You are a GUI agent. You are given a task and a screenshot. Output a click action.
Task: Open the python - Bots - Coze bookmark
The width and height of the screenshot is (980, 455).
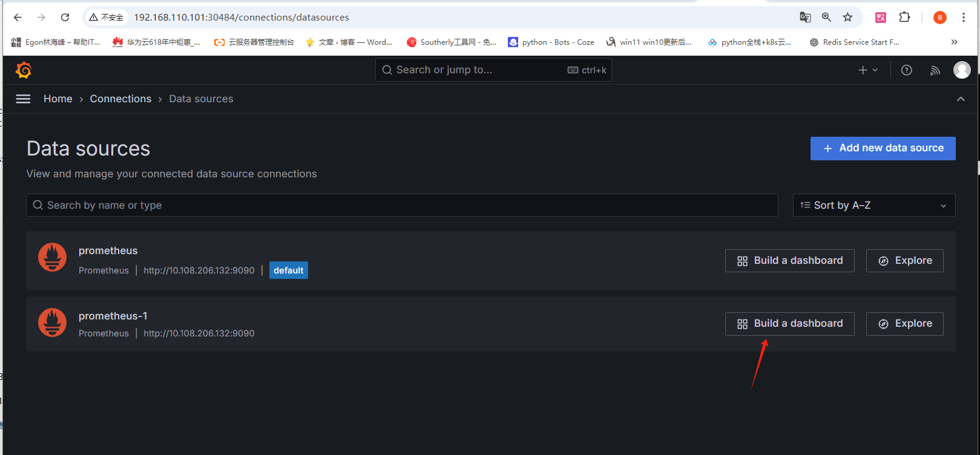(551, 42)
